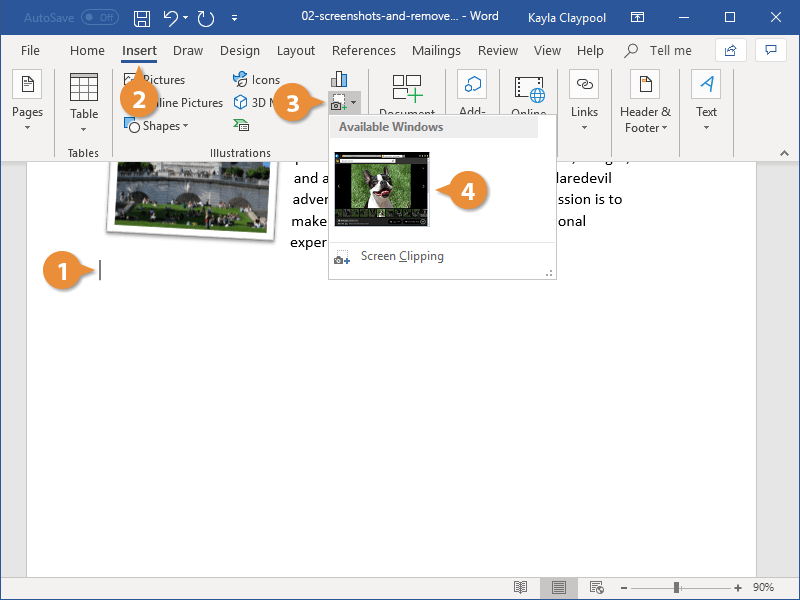Open Tell me search box
The image size is (800, 600).
(x=658, y=50)
